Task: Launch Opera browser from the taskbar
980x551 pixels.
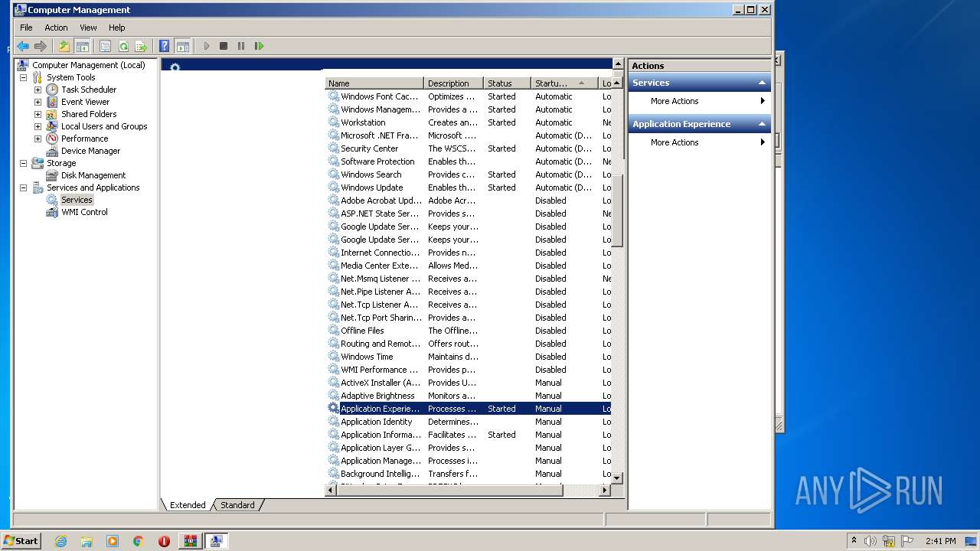Action: pyautogui.click(x=164, y=541)
